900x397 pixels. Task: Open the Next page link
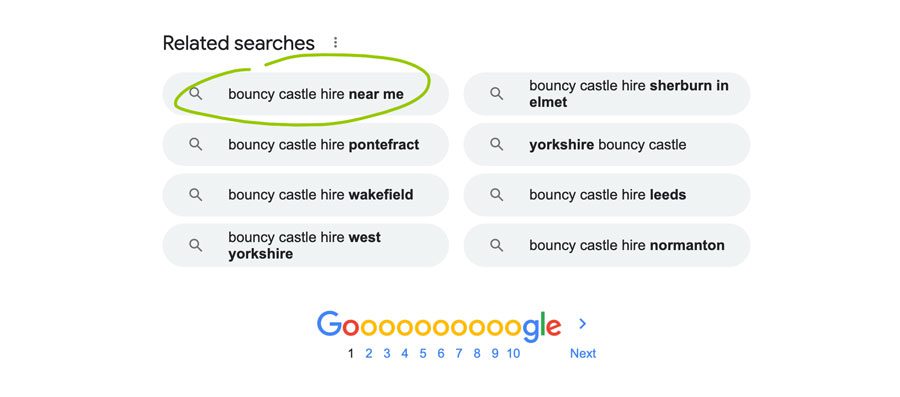tap(583, 353)
